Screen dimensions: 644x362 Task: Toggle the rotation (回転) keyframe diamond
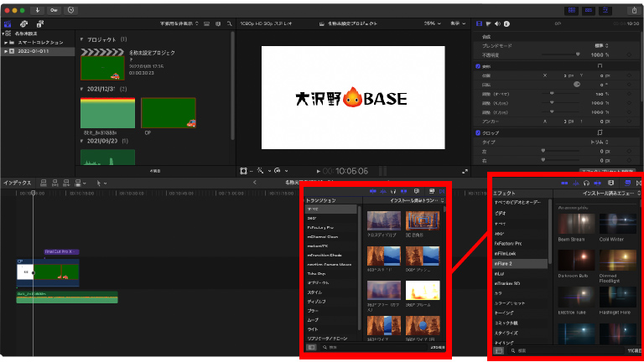point(629,85)
